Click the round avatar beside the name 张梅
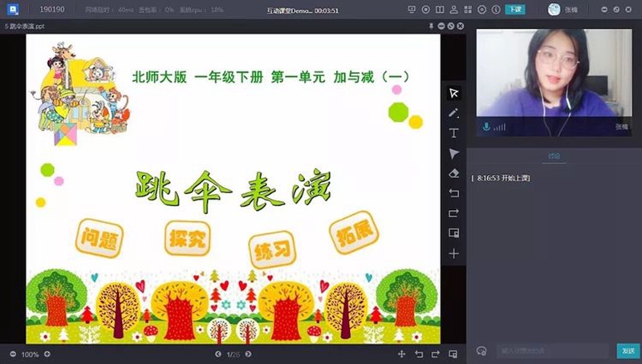This screenshot has height=364, width=642. point(554,10)
